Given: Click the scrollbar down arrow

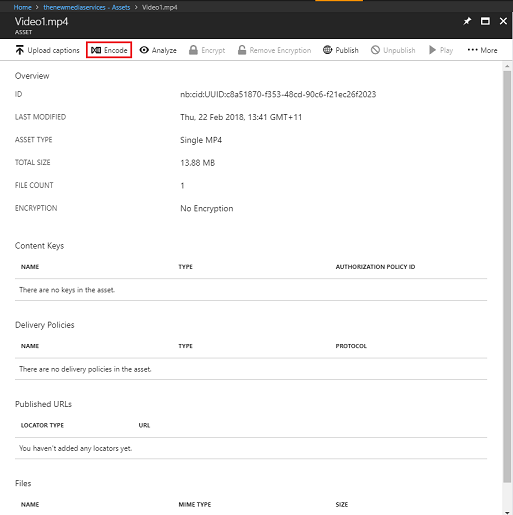Looking at the screenshot, I should tap(507, 512).
